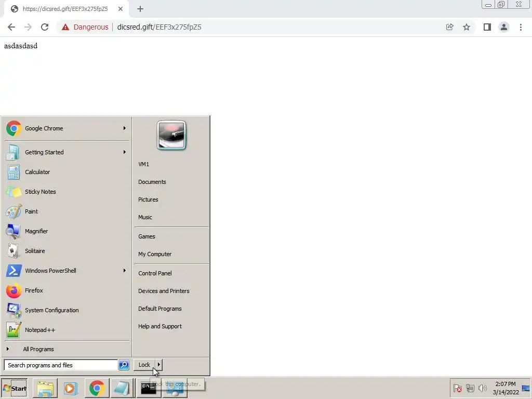
Task: Click the Start button
Action: (14, 389)
